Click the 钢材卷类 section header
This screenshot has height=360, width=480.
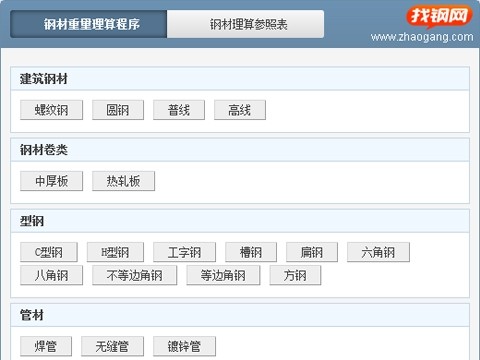pyautogui.click(x=240, y=150)
